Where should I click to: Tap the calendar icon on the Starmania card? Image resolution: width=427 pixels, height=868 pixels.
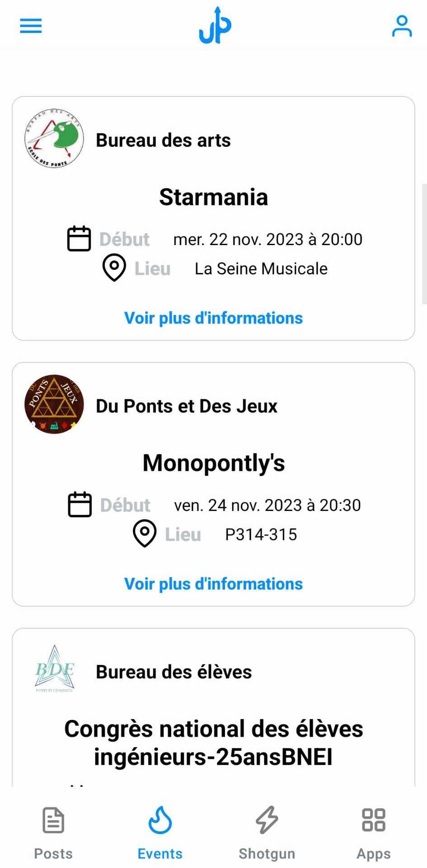(79, 238)
